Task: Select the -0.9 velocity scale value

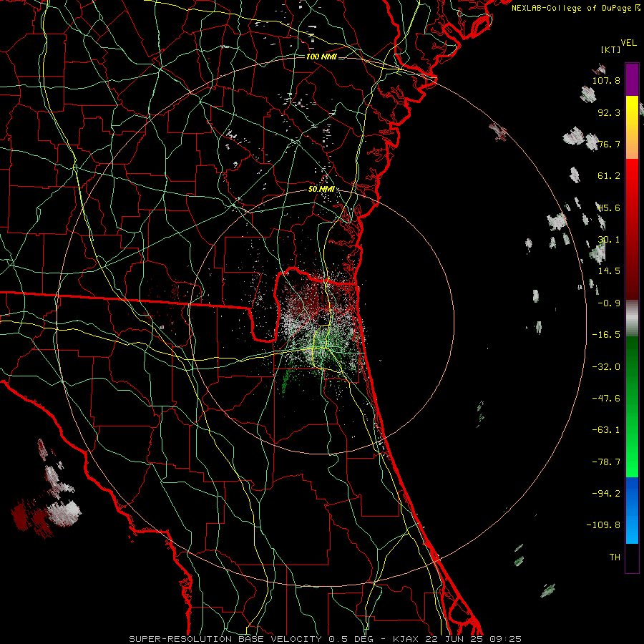Action: (609, 303)
